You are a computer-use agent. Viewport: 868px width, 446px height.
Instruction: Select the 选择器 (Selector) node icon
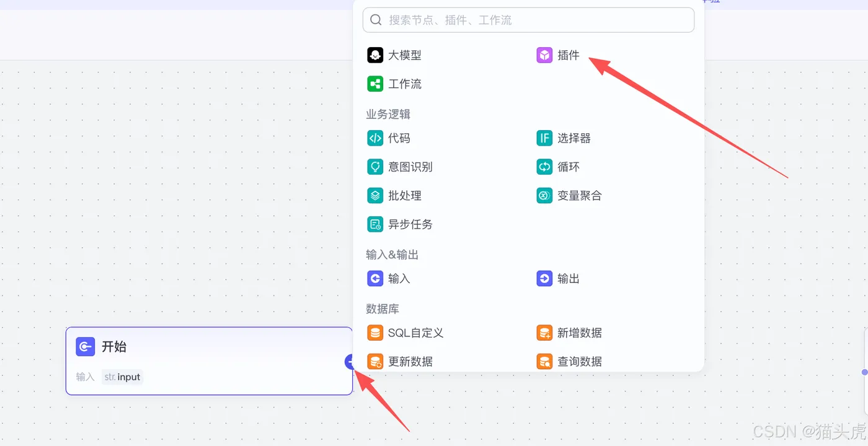544,138
